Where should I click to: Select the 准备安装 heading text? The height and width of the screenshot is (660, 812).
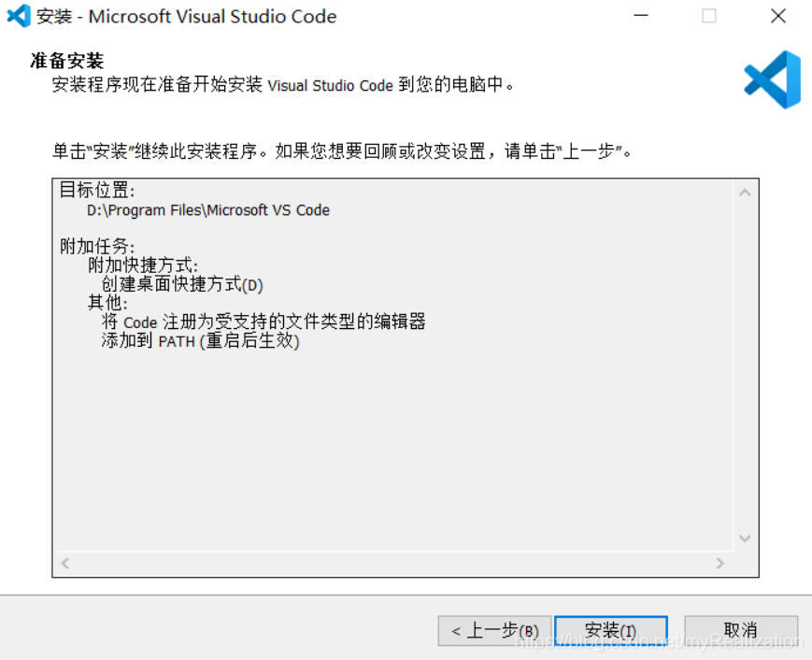(65, 61)
